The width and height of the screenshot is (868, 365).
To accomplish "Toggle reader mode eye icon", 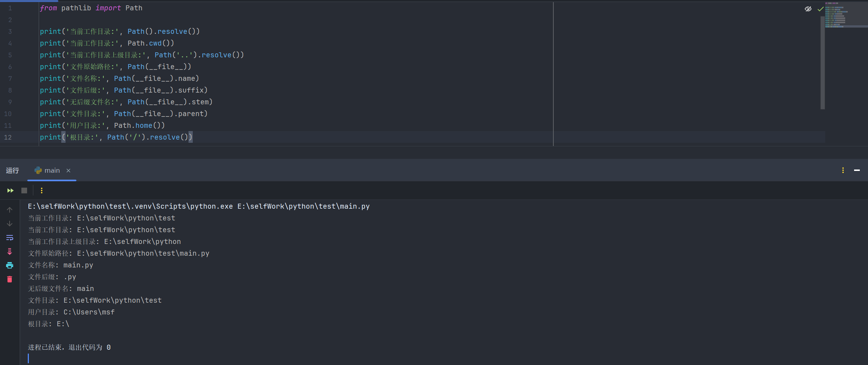I will tap(808, 9).
